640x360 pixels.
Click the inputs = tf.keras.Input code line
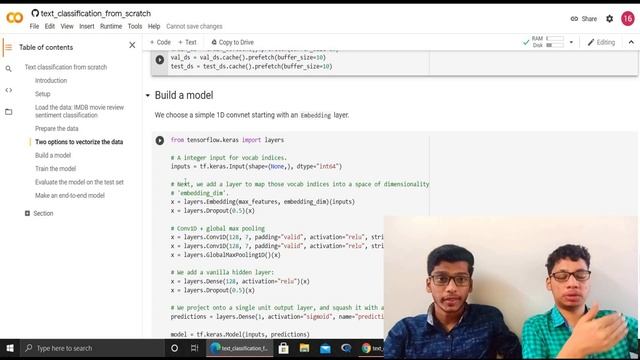(x=256, y=167)
